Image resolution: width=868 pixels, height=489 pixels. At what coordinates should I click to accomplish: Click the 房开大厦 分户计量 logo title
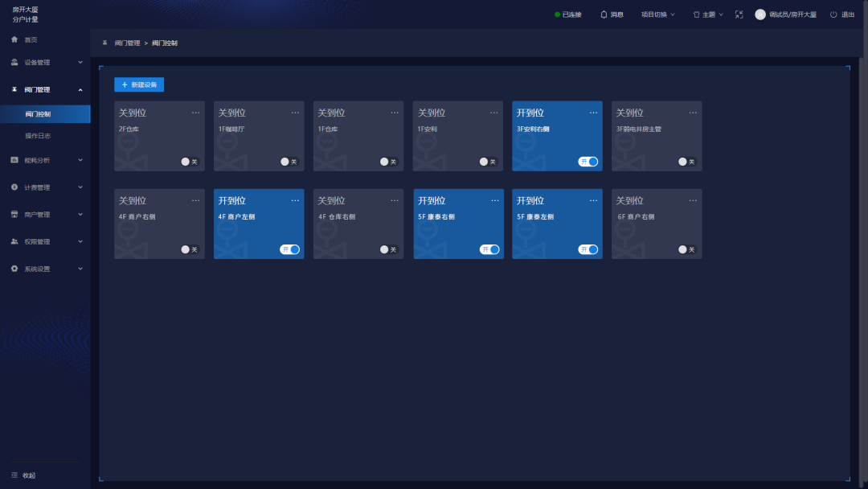pos(26,14)
